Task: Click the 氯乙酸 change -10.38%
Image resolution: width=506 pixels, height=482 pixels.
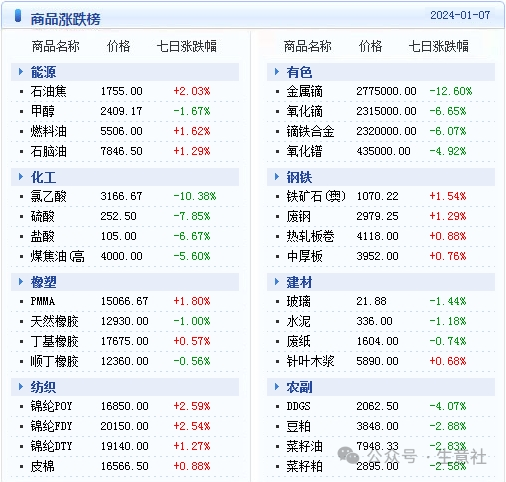Action: pyautogui.click(x=195, y=196)
